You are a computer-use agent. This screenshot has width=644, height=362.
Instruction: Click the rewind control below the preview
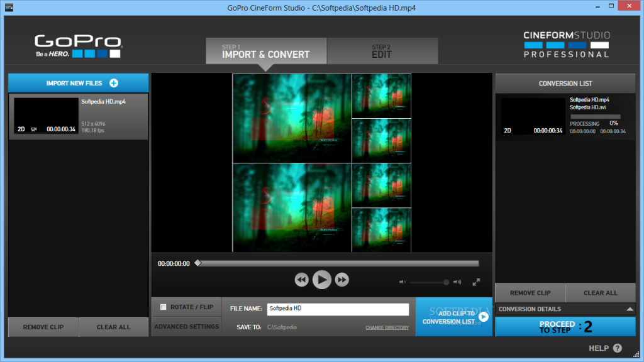pos(301,280)
